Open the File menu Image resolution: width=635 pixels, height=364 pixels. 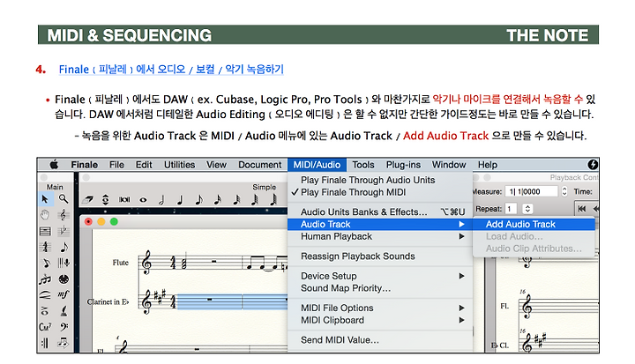coord(116,165)
